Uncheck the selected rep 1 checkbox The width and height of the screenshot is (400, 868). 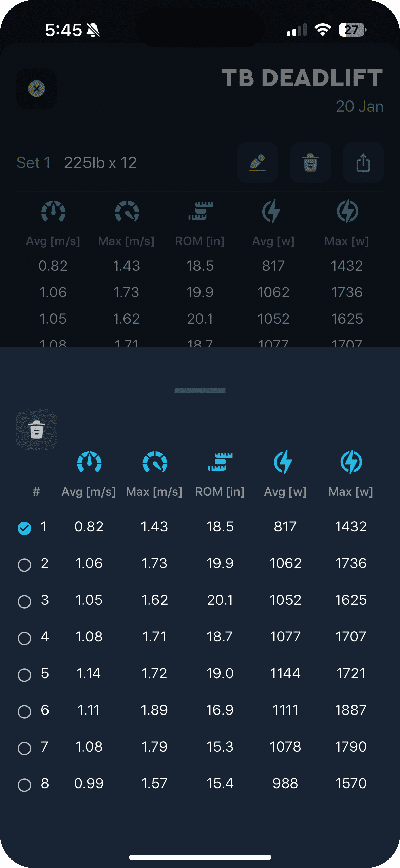point(24,528)
